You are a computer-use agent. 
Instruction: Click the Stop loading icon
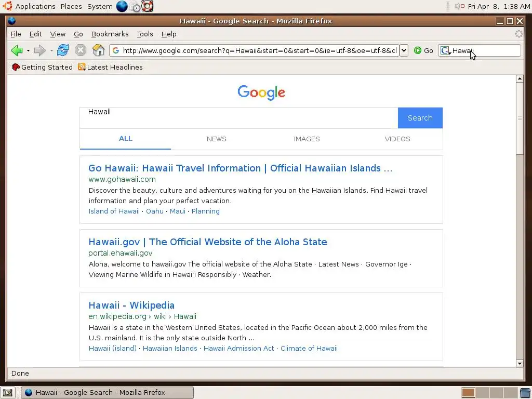[81, 50]
